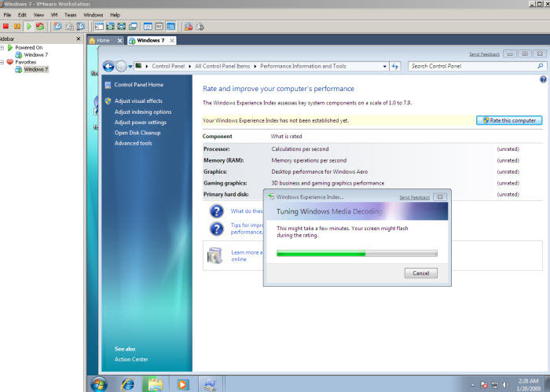Show hidden tray icons arrow
The image size is (550, 392).
[473, 385]
